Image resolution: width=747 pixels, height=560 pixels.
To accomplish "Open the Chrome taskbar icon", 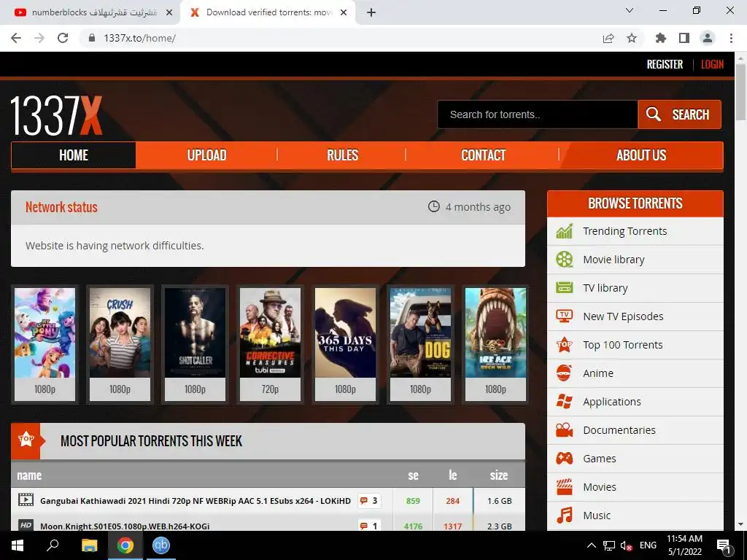I will (x=125, y=545).
